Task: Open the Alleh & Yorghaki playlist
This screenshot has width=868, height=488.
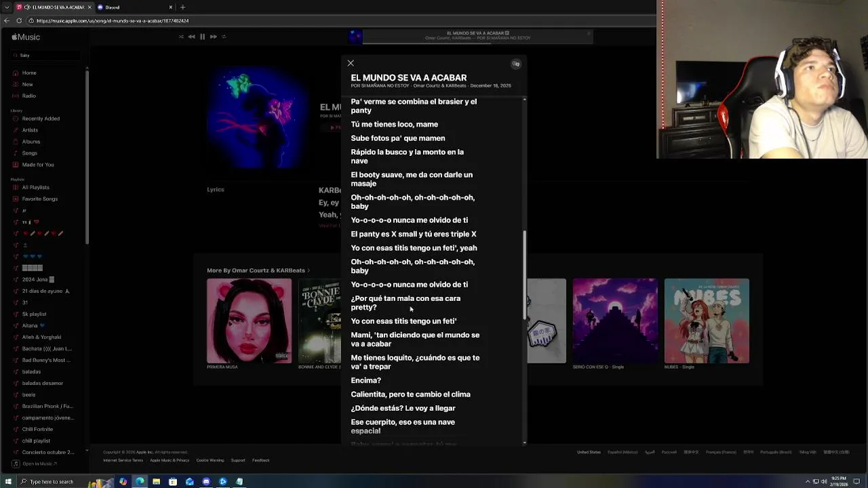Action: [41, 337]
